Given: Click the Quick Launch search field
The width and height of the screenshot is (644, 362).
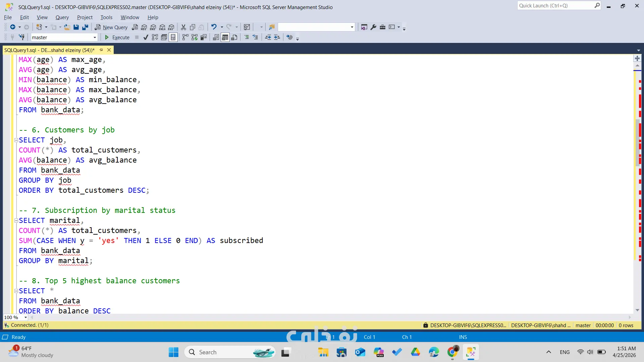Looking at the screenshot, I should click(x=559, y=6).
